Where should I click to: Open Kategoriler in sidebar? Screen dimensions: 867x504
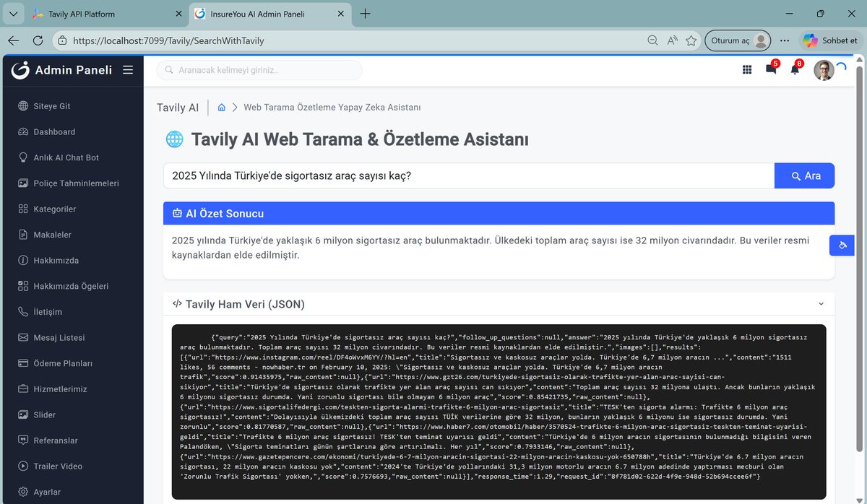[54, 209]
